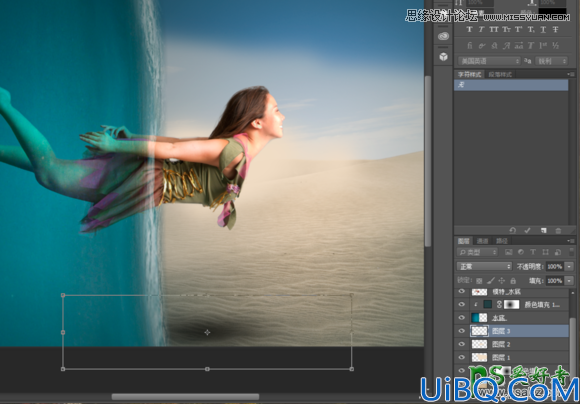
Task: Create new character style icon
Action: point(543,230)
